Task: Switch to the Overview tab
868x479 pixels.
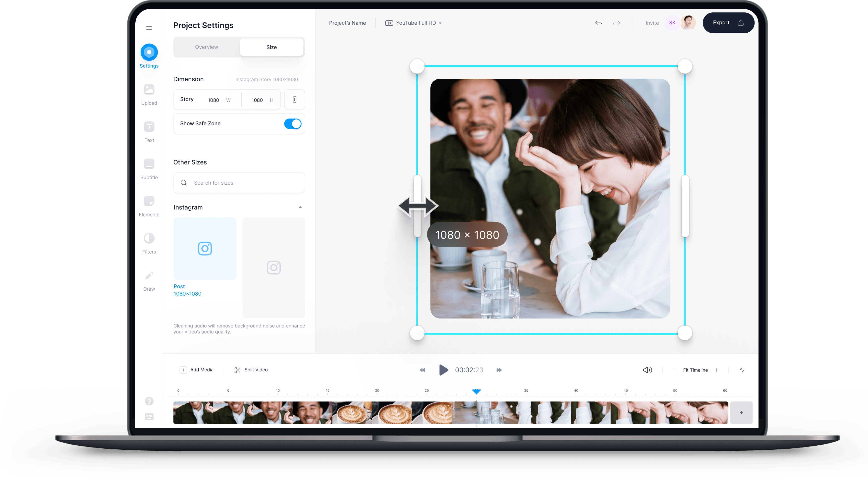Action: point(206,47)
